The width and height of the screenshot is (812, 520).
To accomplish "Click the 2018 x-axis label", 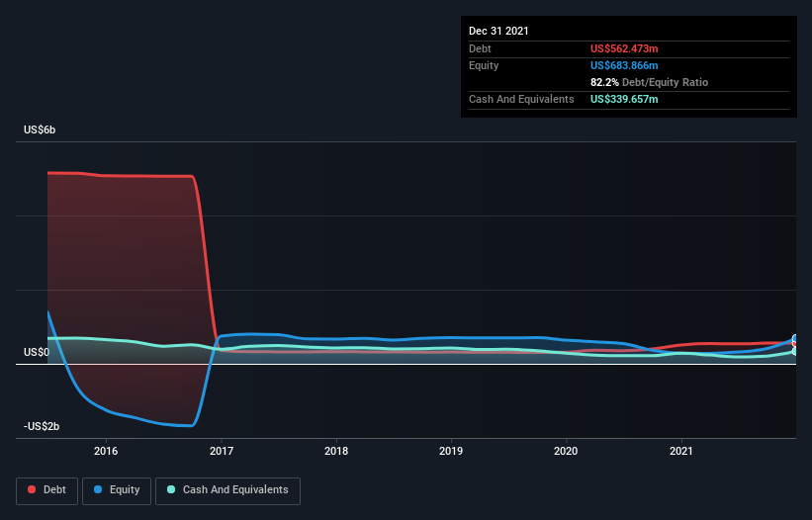I will tap(336, 451).
